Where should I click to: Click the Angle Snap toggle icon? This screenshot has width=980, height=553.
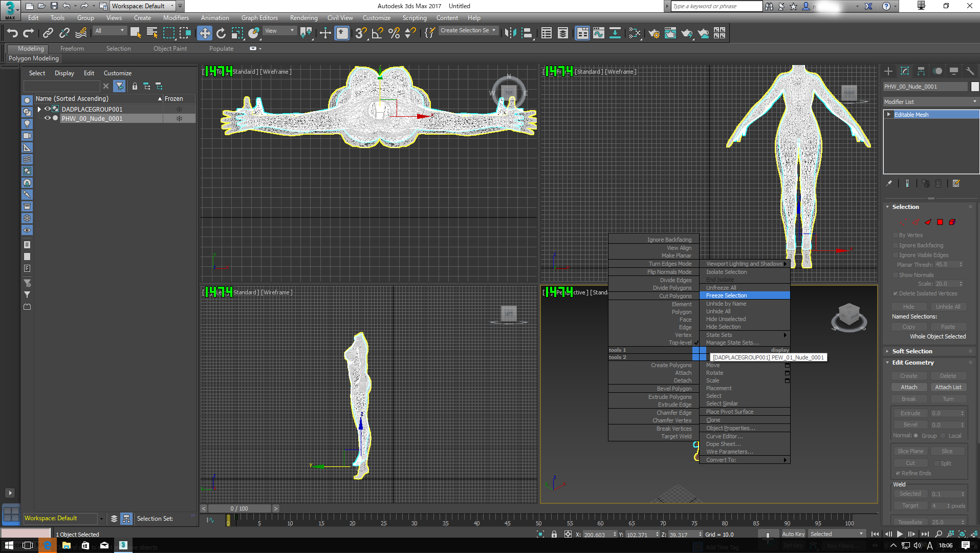point(378,33)
